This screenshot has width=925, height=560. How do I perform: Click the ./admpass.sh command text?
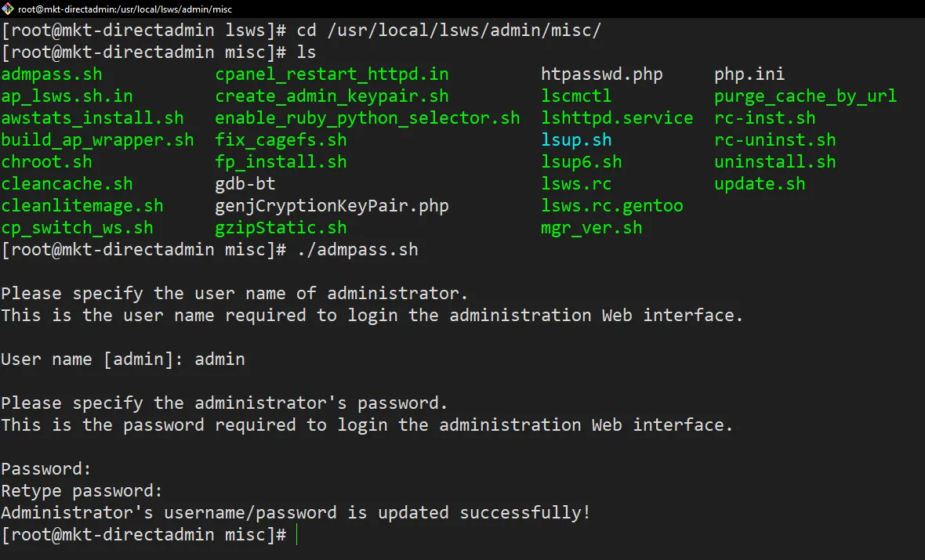tap(357, 250)
